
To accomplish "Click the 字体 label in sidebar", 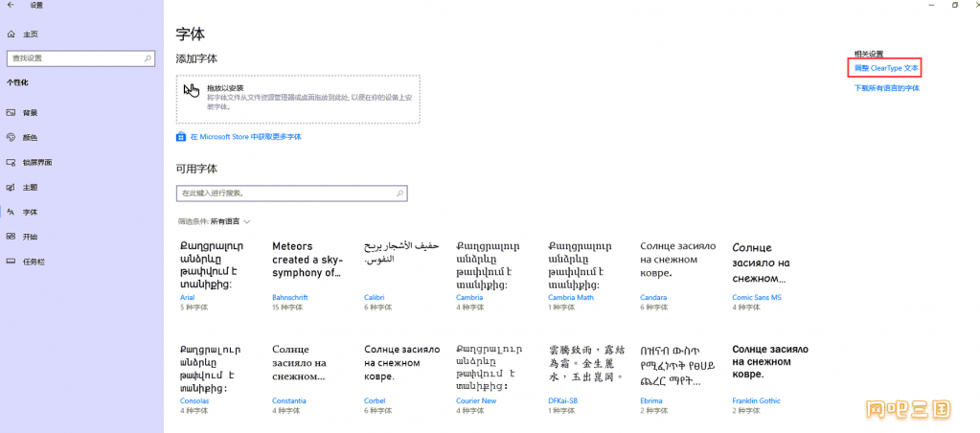I will [x=30, y=213].
